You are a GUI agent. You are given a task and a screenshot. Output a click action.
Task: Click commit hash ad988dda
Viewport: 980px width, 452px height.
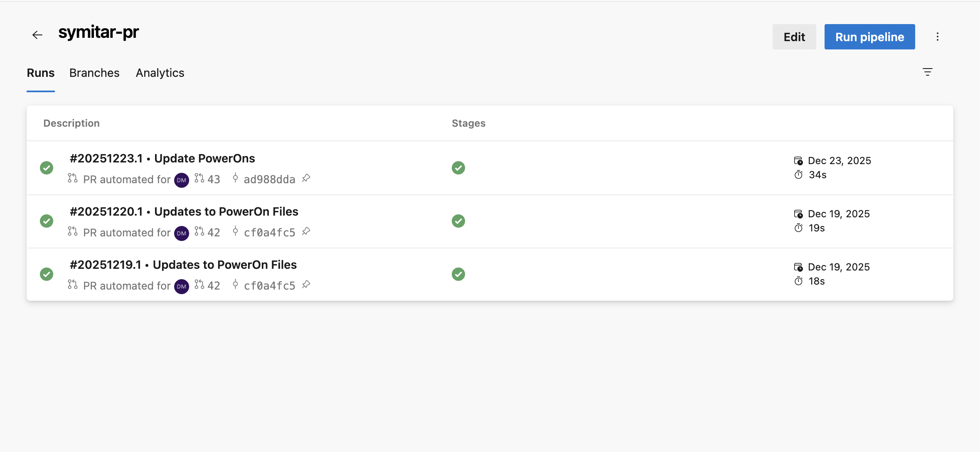coord(269,179)
